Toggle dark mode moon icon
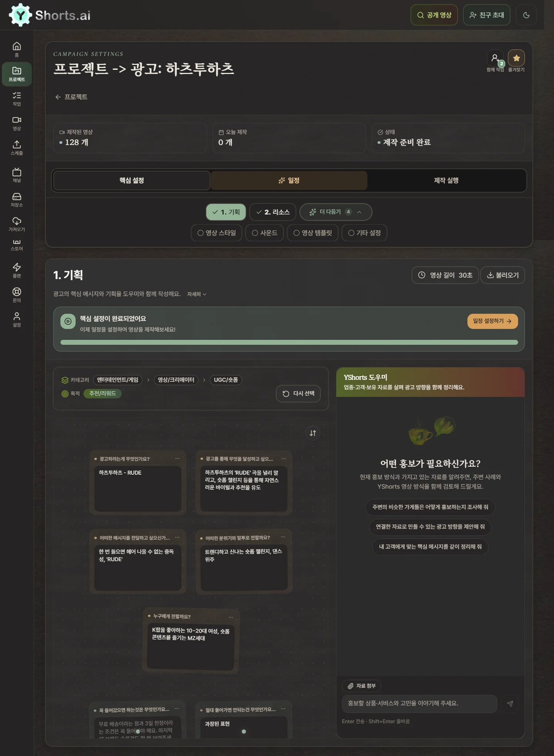 point(526,15)
